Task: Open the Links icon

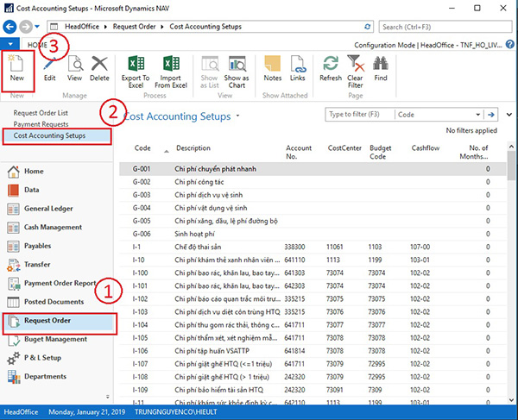Action: [x=298, y=64]
